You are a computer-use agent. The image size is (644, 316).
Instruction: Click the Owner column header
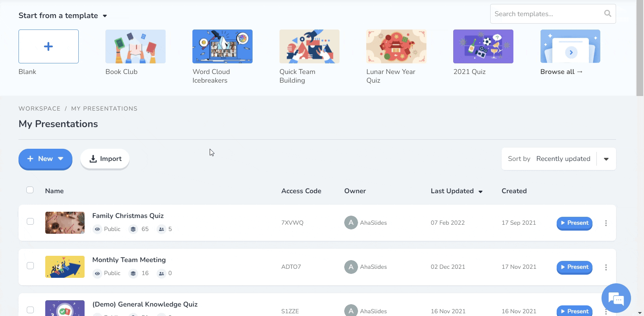pos(355,191)
